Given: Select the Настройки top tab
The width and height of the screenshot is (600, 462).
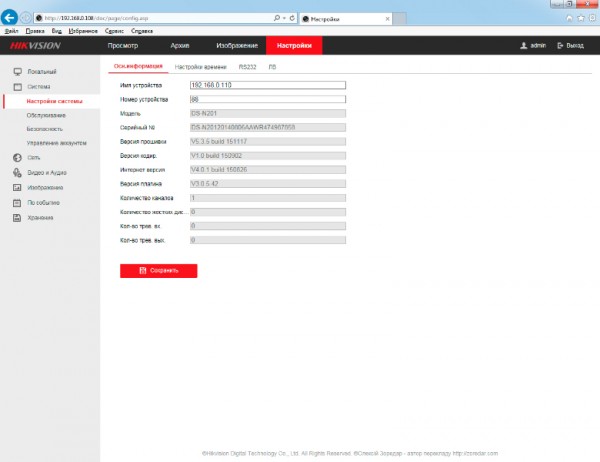Looking at the screenshot, I should 294,46.
